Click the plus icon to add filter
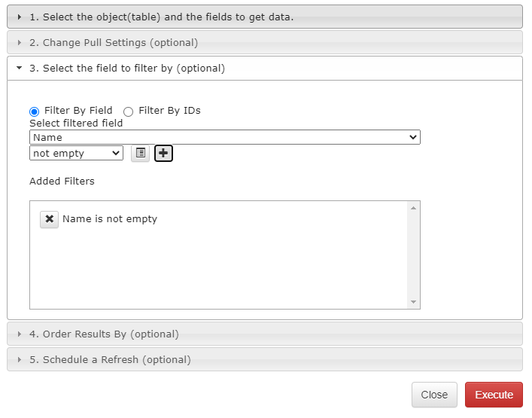The image size is (532, 418). click(163, 153)
